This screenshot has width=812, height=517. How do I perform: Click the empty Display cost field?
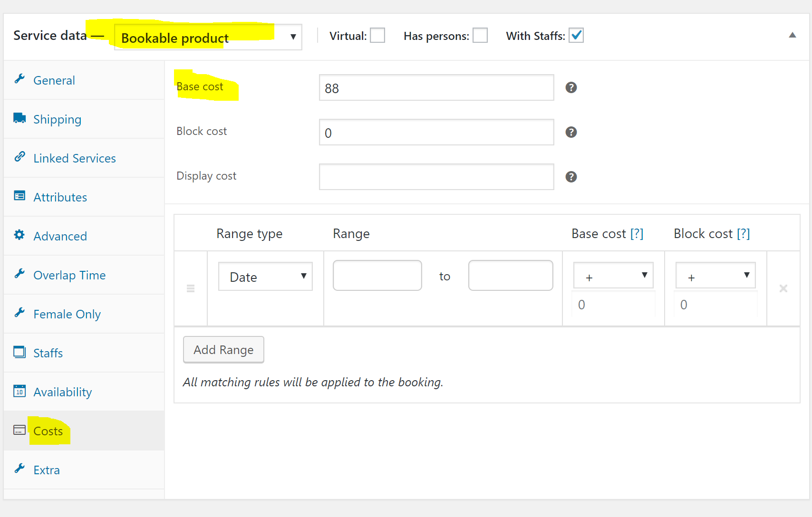click(x=436, y=177)
